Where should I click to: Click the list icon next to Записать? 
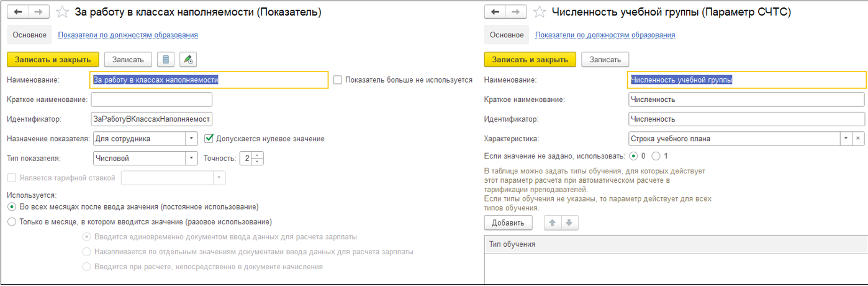(x=166, y=60)
